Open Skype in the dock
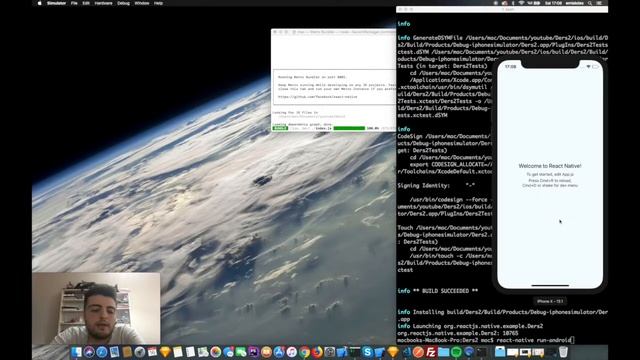The height and width of the screenshot is (360, 640). (x=367, y=352)
